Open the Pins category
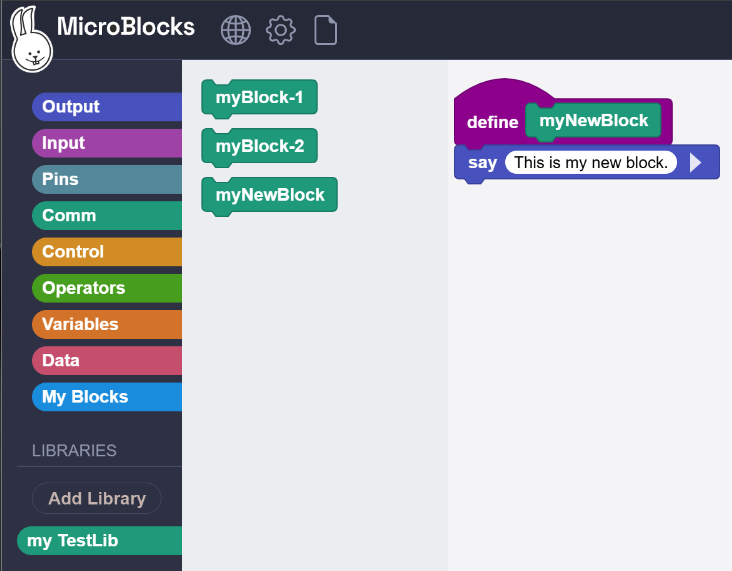Image resolution: width=732 pixels, height=571 pixels. (x=107, y=179)
